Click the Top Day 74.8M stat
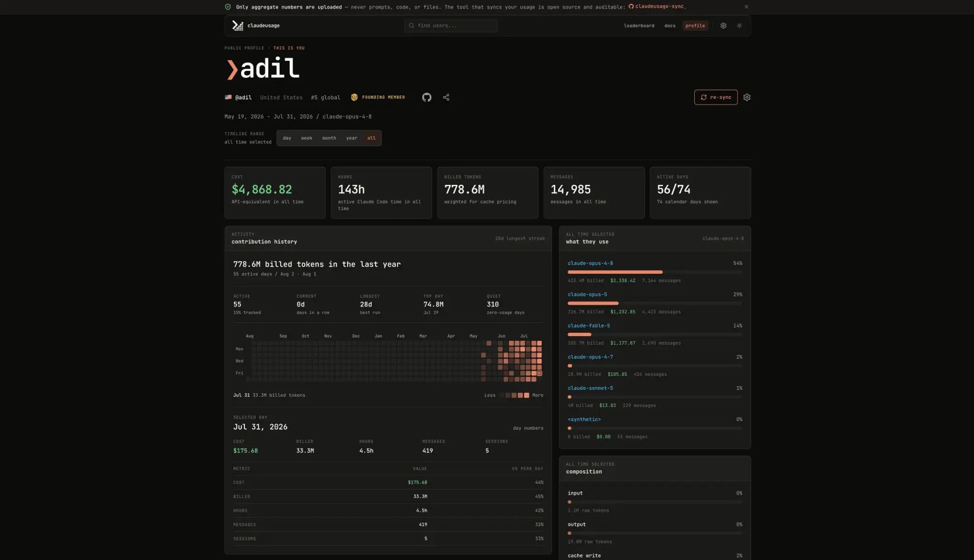 [433, 304]
